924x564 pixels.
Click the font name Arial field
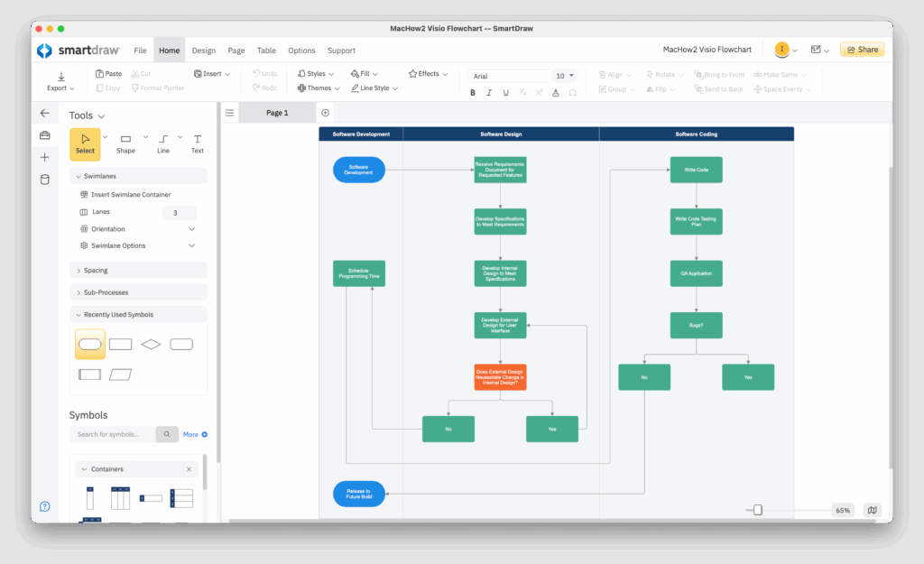coord(510,76)
